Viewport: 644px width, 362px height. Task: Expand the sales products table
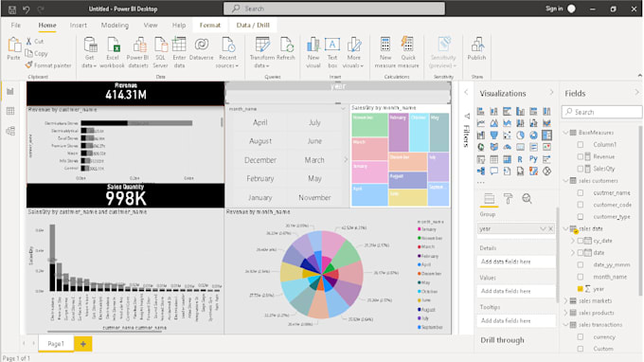click(x=566, y=313)
